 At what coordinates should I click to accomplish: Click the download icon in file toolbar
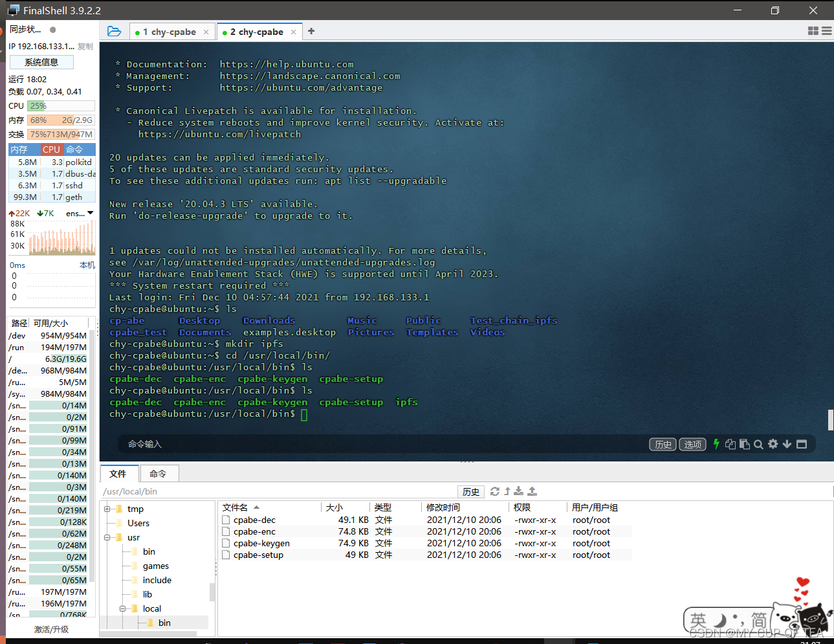[519, 491]
